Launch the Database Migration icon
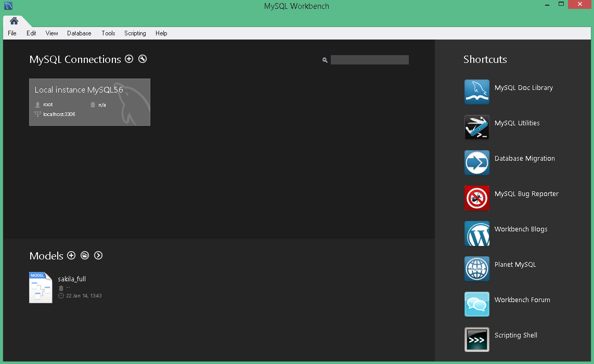The width and height of the screenshot is (594, 364). coord(476,163)
